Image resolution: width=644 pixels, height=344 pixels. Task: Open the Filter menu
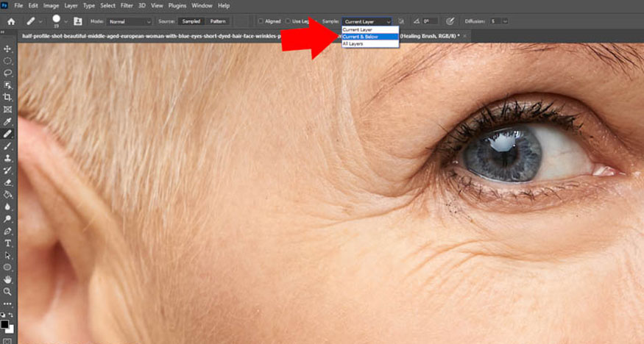tap(127, 6)
